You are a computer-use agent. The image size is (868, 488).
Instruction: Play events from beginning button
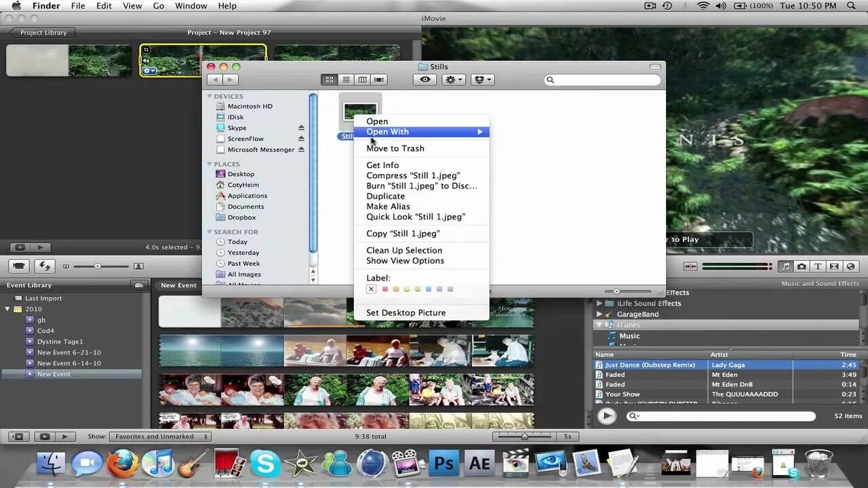[65, 436]
